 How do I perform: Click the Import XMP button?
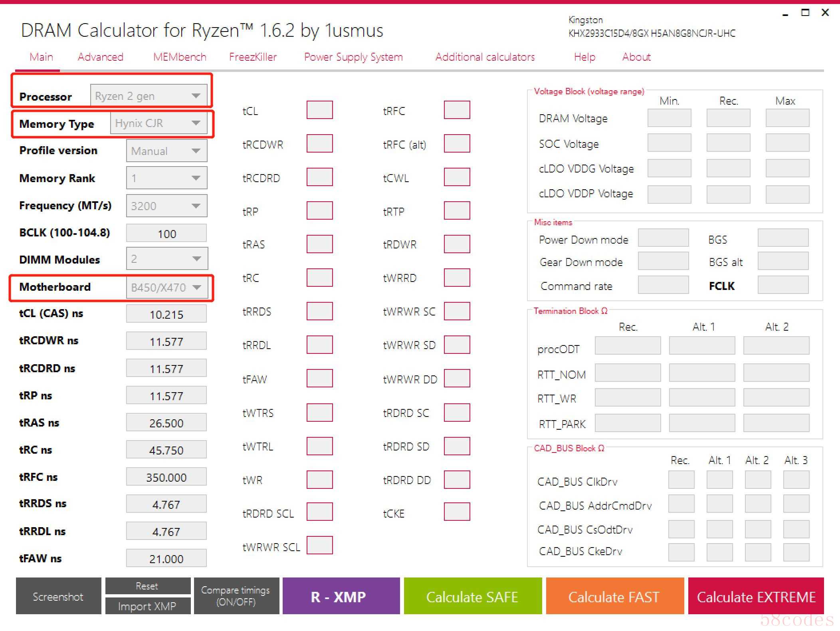(148, 606)
